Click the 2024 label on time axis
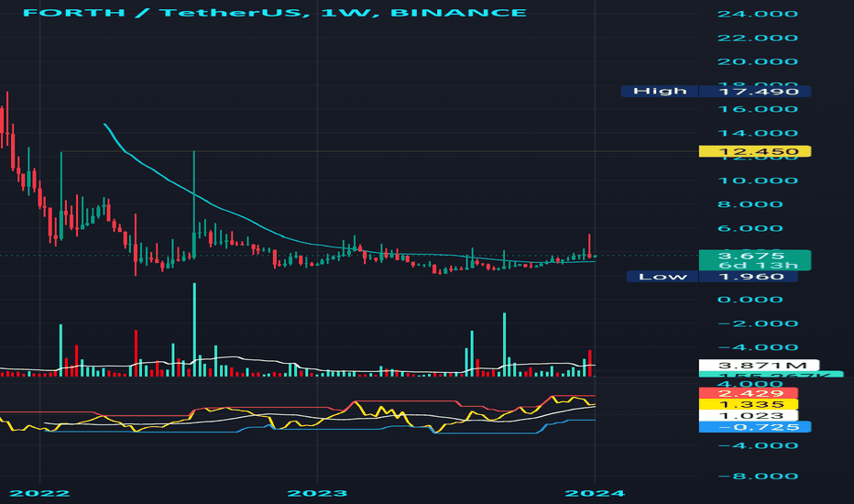The width and height of the screenshot is (854, 504). tap(595, 494)
